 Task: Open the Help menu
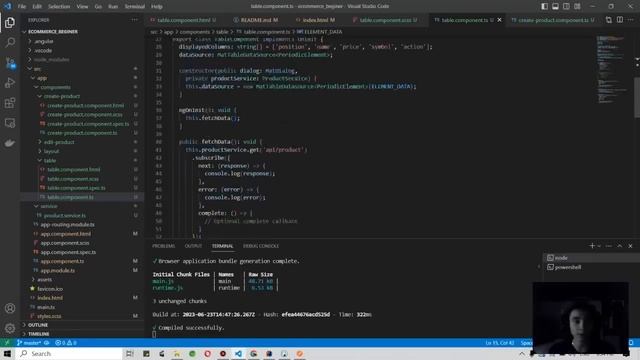157,7
